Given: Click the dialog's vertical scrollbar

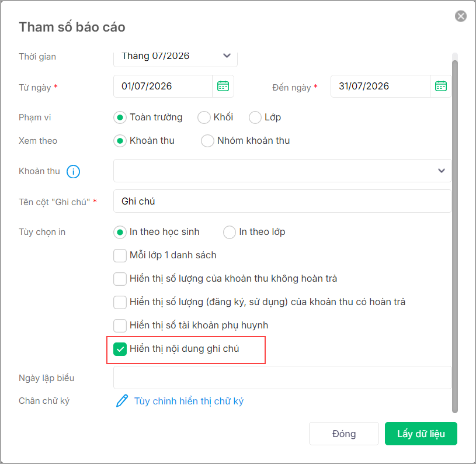Looking at the screenshot, I should 455,234.
